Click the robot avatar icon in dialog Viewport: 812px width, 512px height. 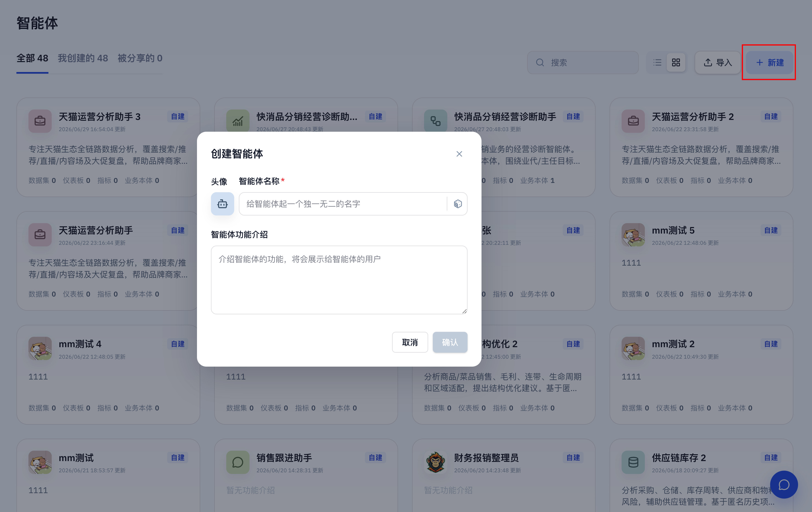point(222,204)
